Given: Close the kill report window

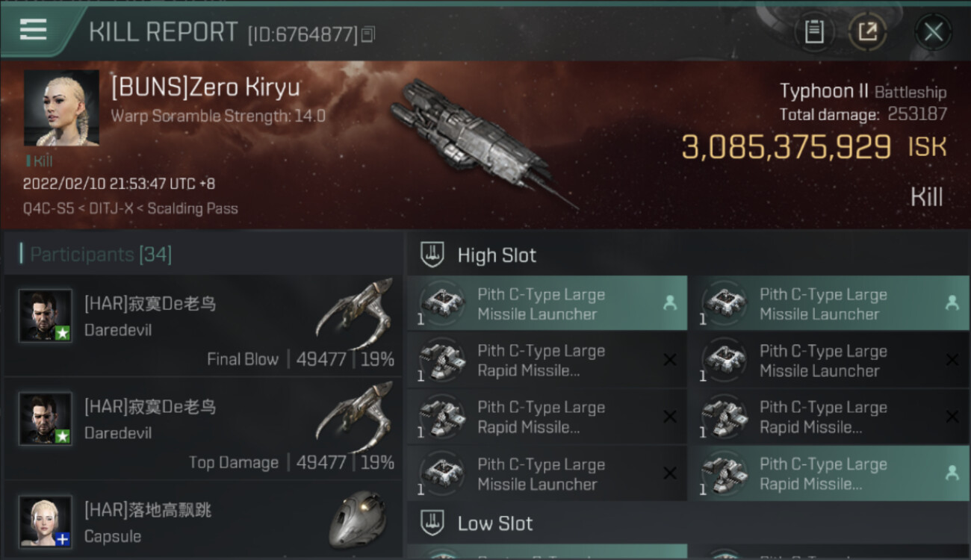Looking at the screenshot, I should point(933,32).
